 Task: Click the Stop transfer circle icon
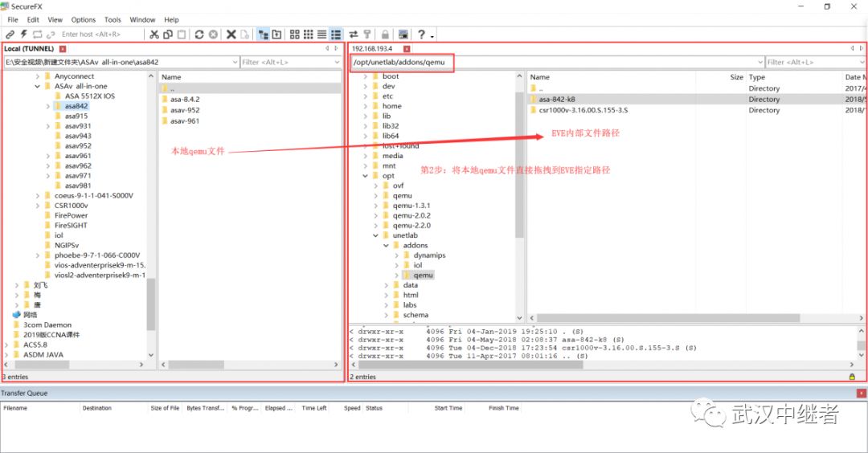(213, 35)
